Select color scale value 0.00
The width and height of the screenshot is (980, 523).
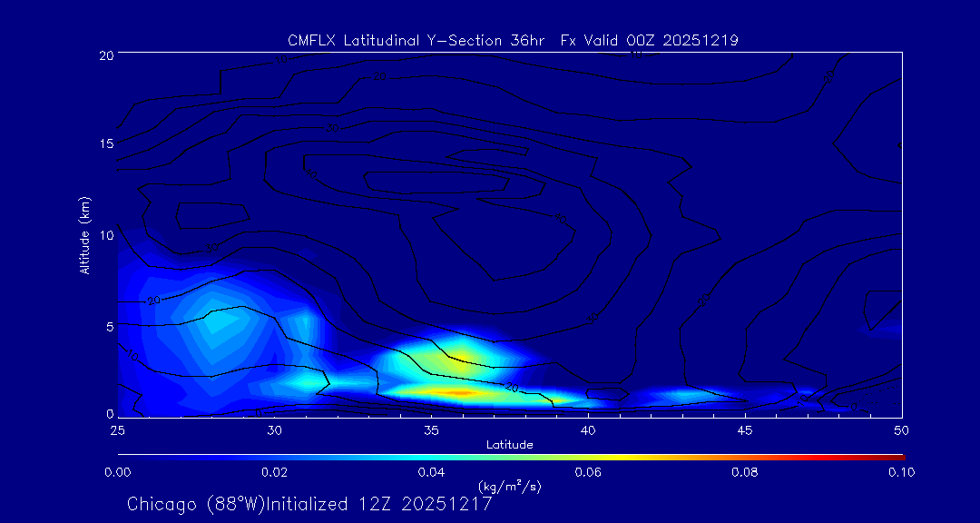[x=117, y=472]
